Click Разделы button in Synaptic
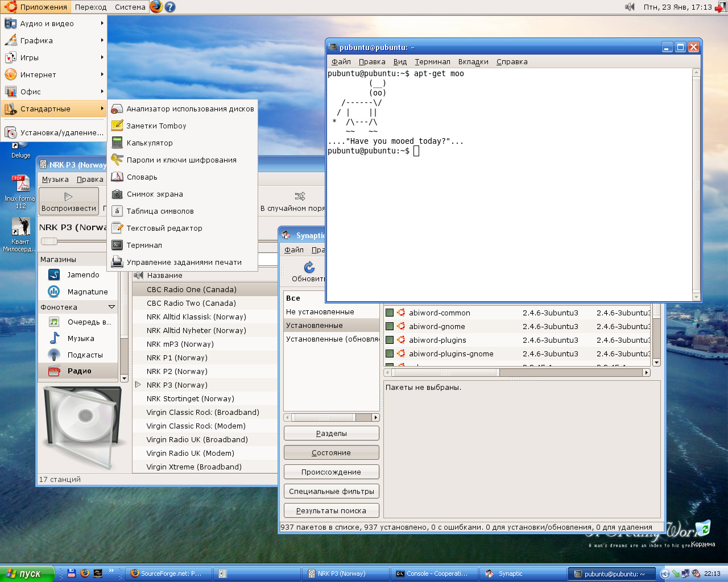This screenshot has width=728, height=582. pos(332,433)
